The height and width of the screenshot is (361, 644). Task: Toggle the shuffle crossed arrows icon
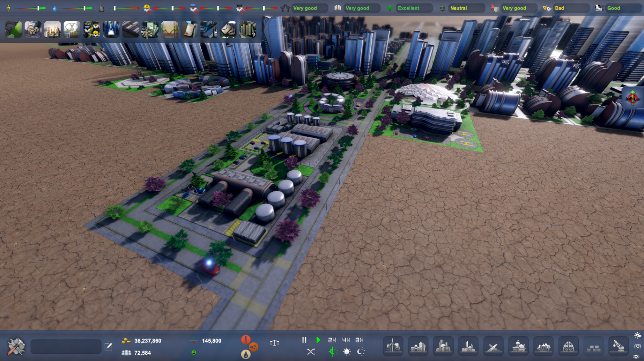click(311, 352)
